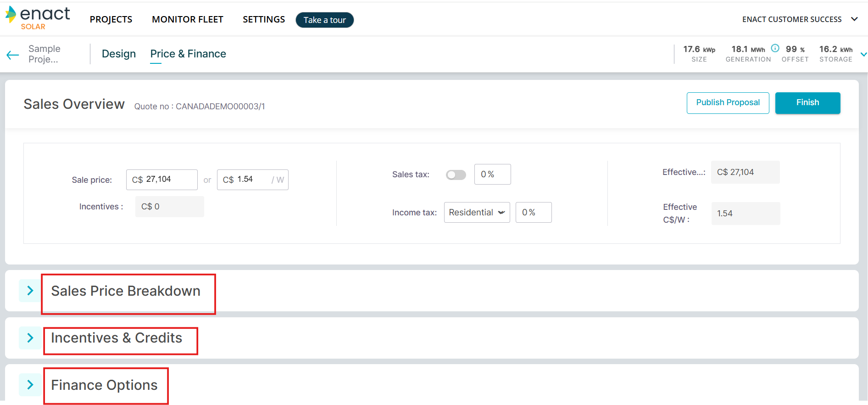Click the Take a tour button
This screenshot has width=868, height=405.
pyautogui.click(x=324, y=20)
